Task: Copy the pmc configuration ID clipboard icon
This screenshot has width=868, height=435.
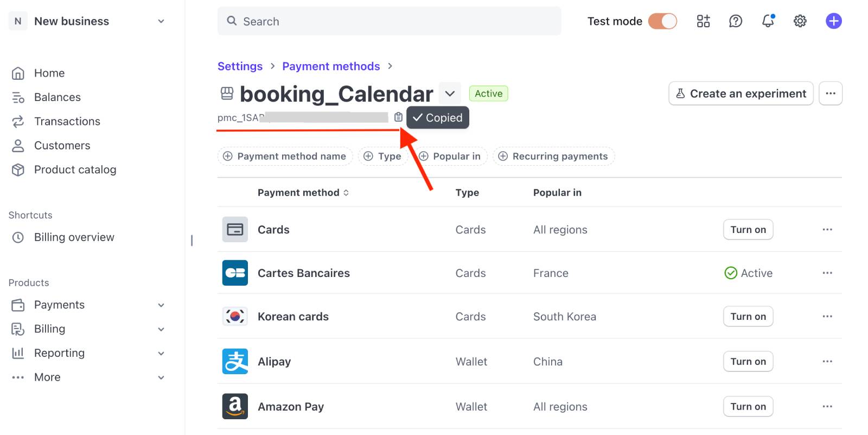Action: click(x=398, y=117)
